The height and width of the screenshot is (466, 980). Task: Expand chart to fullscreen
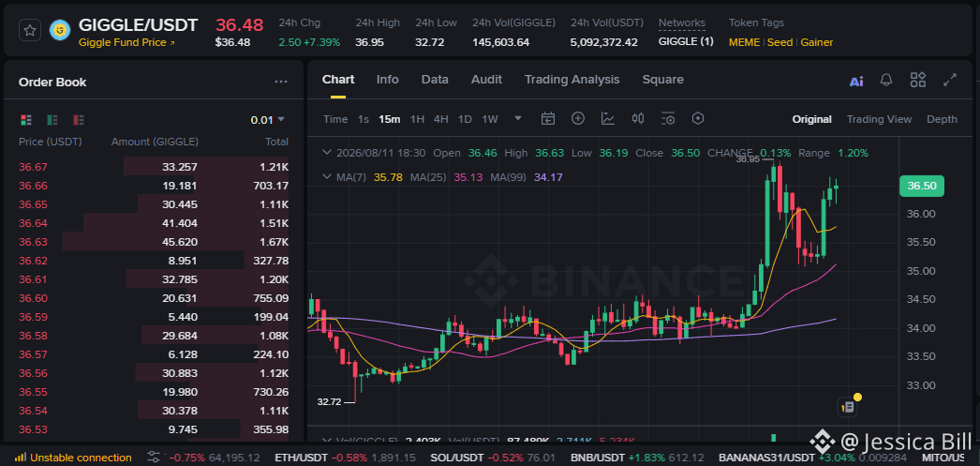click(x=950, y=80)
